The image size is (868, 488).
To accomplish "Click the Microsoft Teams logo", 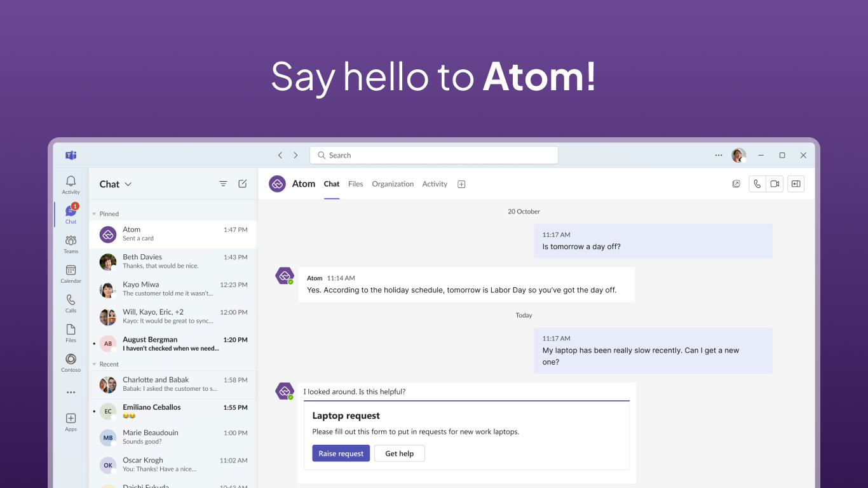I will (71, 155).
